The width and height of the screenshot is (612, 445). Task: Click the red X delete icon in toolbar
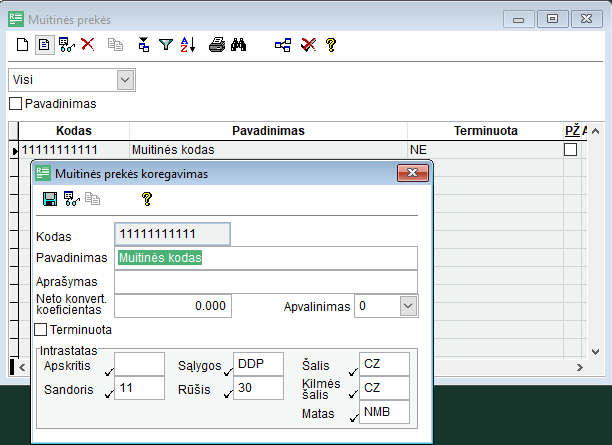88,44
